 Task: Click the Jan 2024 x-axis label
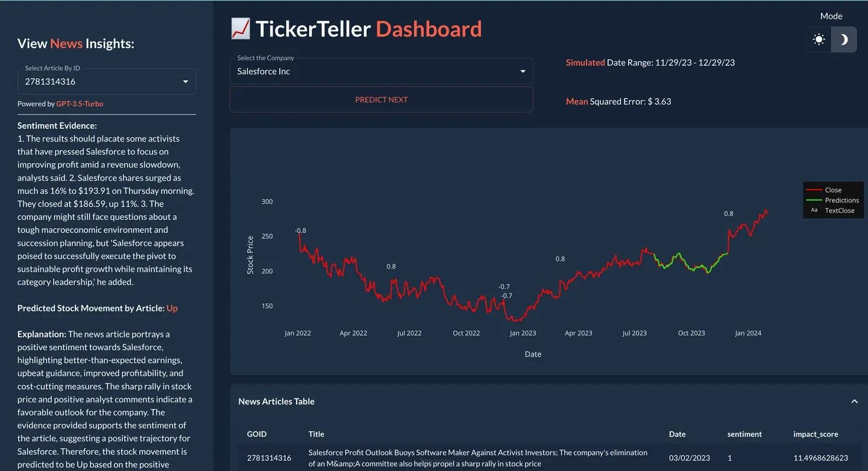coord(748,333)
